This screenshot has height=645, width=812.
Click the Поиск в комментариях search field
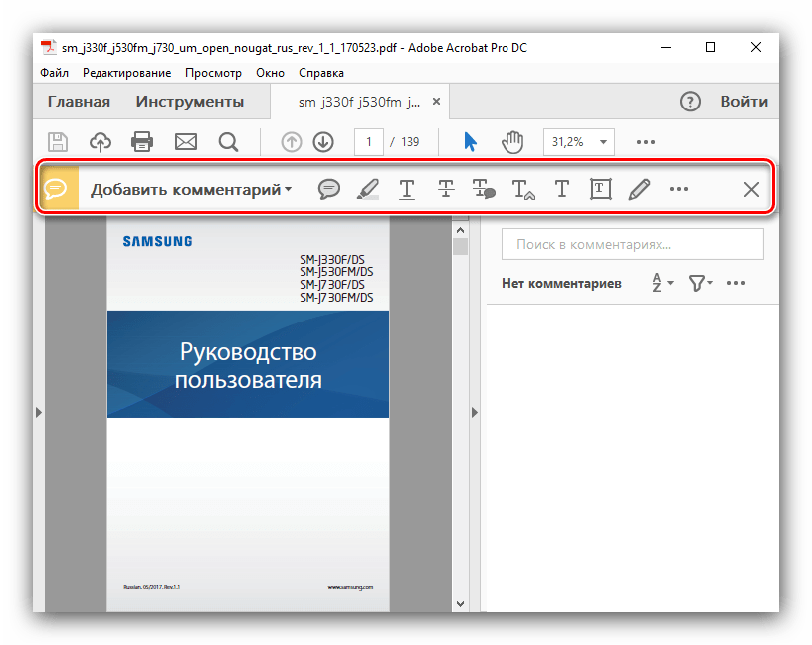tap(632, 244)
